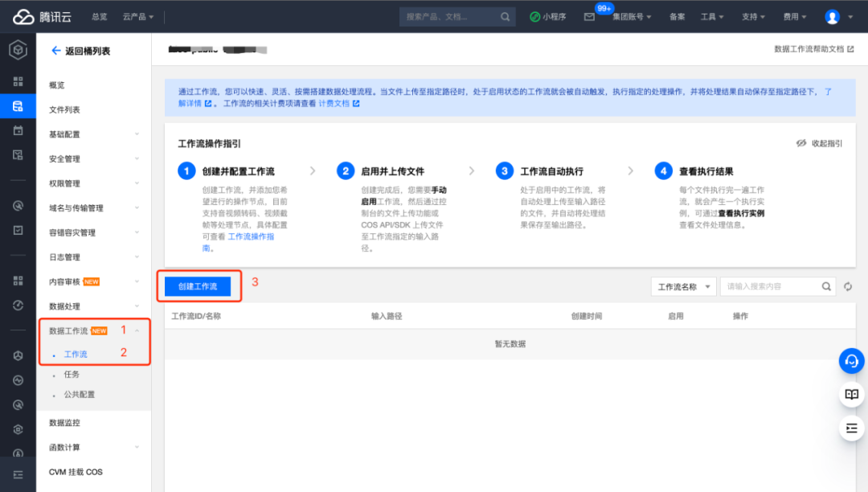Screen dimensions: 868x492
Task: Open the mail inbox with 99+ badge
Action: (589, 17)
